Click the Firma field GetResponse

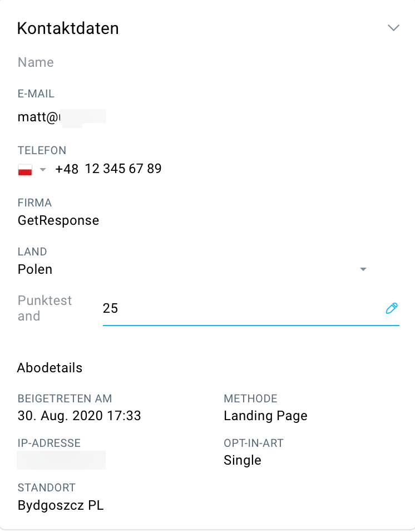tap(58, 220)
